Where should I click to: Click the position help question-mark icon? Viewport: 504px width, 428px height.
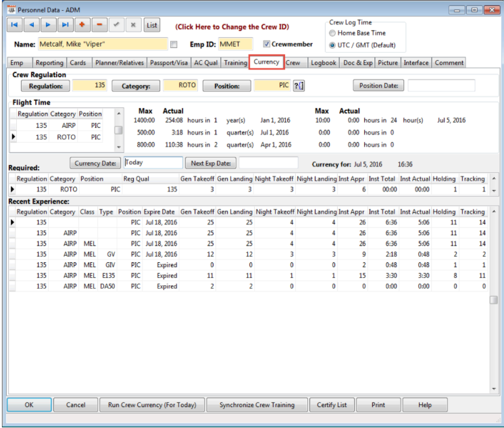point(299,86)
